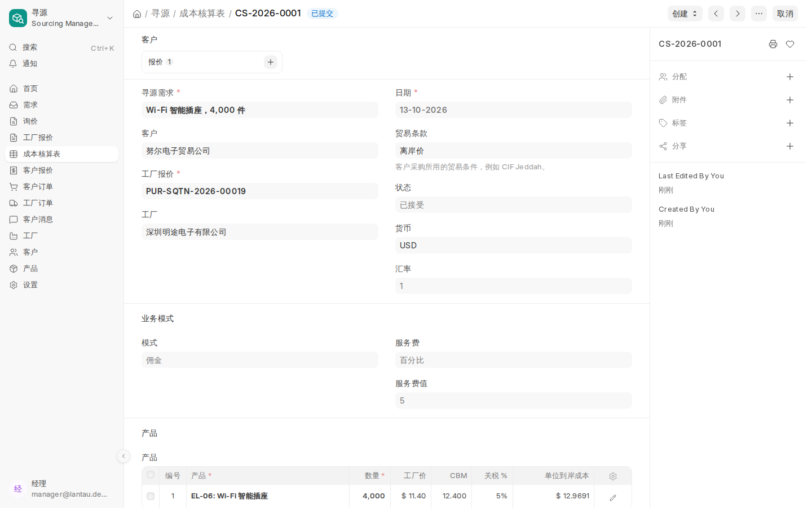Open the three-dots more menu
812x508 pixels.
point(759,14)
